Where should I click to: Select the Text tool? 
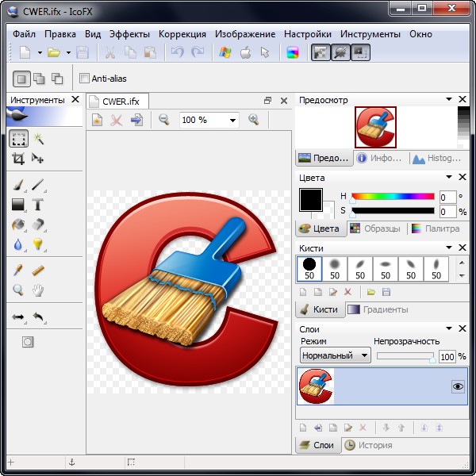[38, 205]
